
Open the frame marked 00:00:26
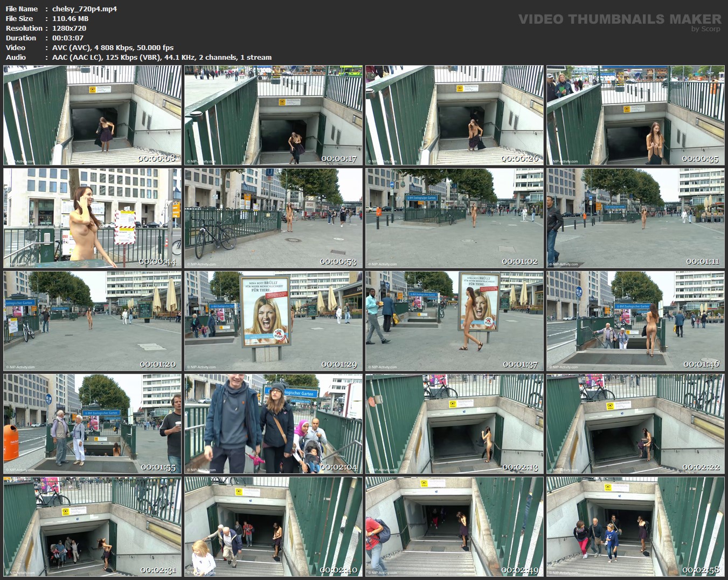pyautogui.click(x=455, y=115)
